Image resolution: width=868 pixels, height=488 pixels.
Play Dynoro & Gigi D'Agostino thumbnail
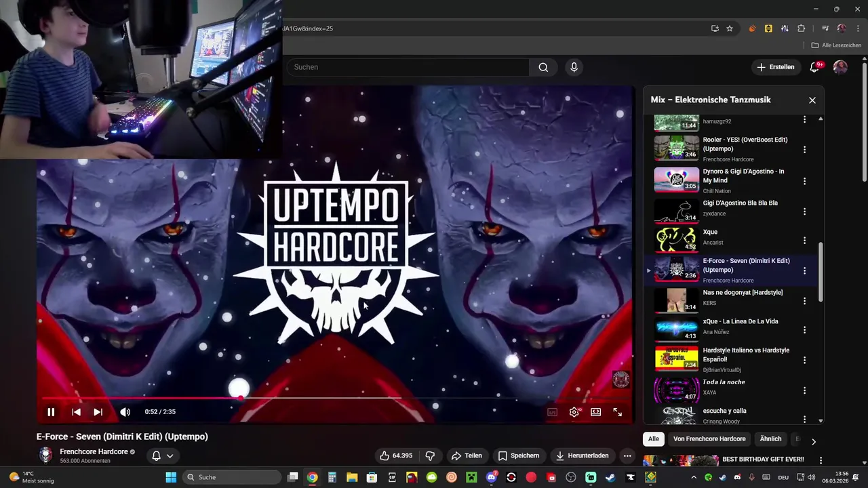[676, 180]
